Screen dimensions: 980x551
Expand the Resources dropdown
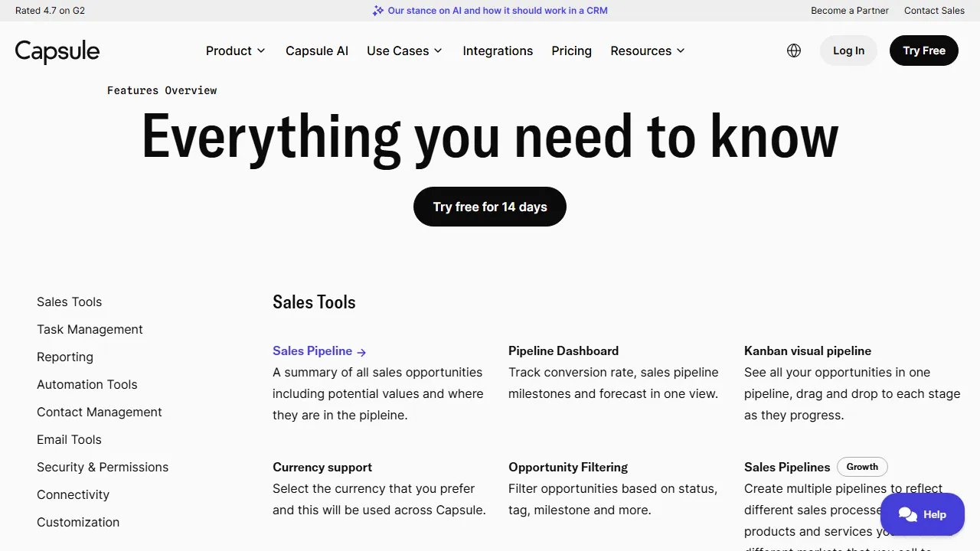point(648,51)
